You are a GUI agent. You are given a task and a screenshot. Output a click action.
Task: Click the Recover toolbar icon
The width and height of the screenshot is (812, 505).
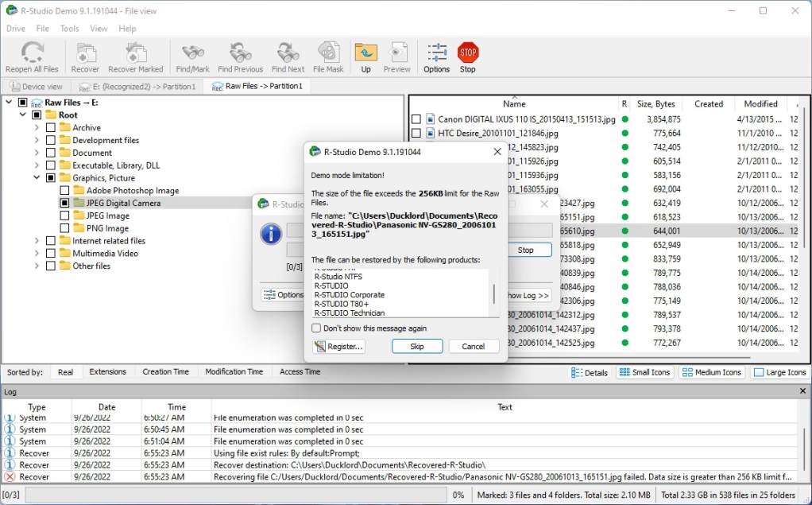point(85,57)
